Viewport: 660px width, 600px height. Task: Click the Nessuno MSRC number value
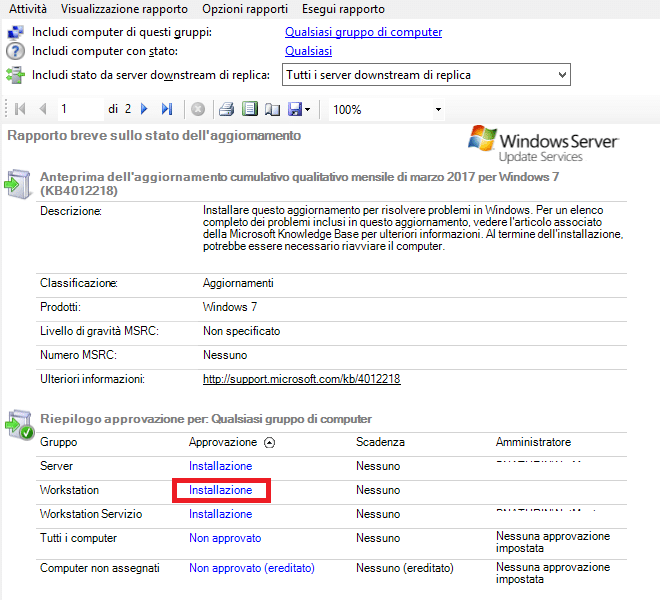tap(225, 355)
